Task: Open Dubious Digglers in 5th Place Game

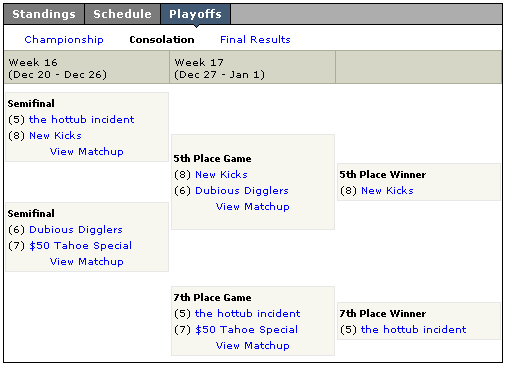Action: (x=242, y=190)
